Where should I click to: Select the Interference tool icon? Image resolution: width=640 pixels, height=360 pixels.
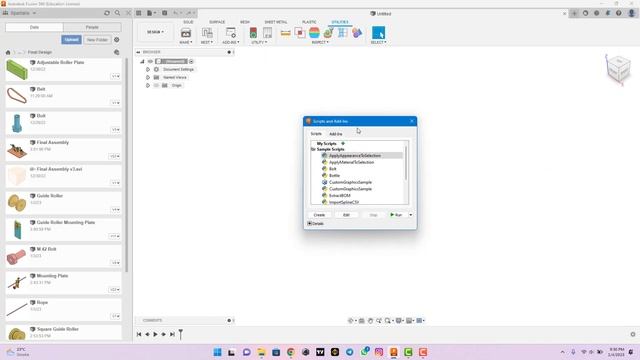point(300,33)
